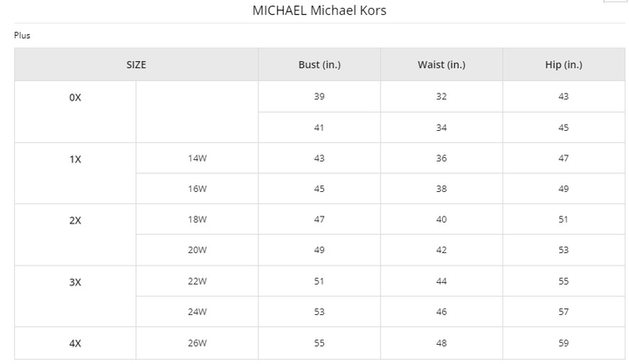The image size is (629, 364).
Task: Click the bust value 39 cell
Action: pyautogui.click(x=319, y=97)
